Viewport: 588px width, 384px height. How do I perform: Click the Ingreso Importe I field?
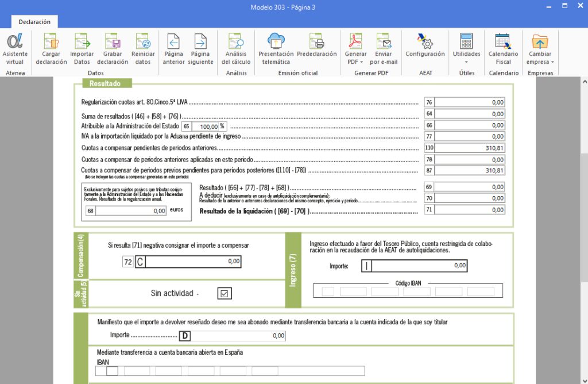coord(419,266)
